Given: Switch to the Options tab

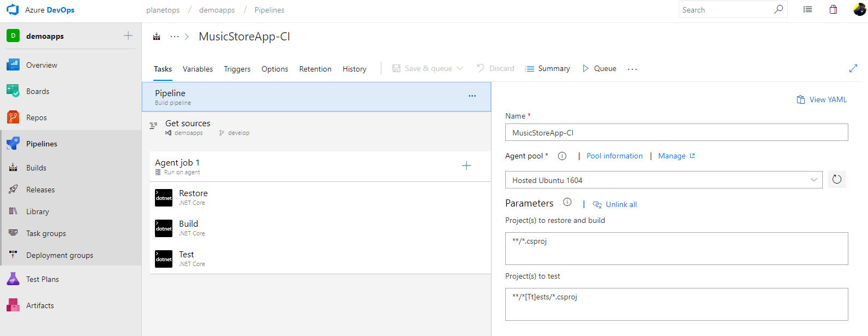Looking at the screenshot, I should click(x=275, y=69).
